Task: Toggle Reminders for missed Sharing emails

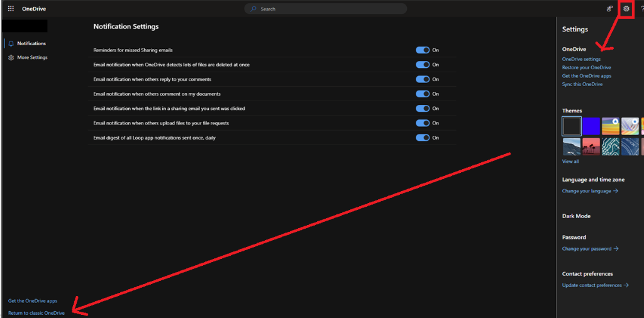Action: click(x=423, y=50)
